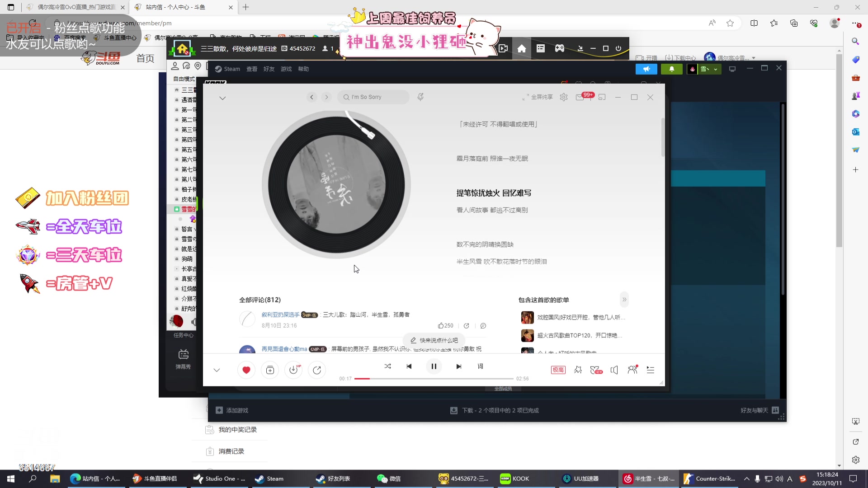The image size is (868, 488).
Task: Go to Douyu 首页 tab
Action: pos(145,58)
